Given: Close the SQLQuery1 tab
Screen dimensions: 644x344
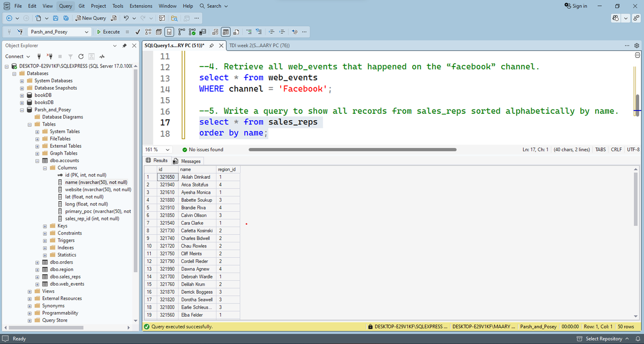Looking at the screenshot, I should click(x=221, y=46).
